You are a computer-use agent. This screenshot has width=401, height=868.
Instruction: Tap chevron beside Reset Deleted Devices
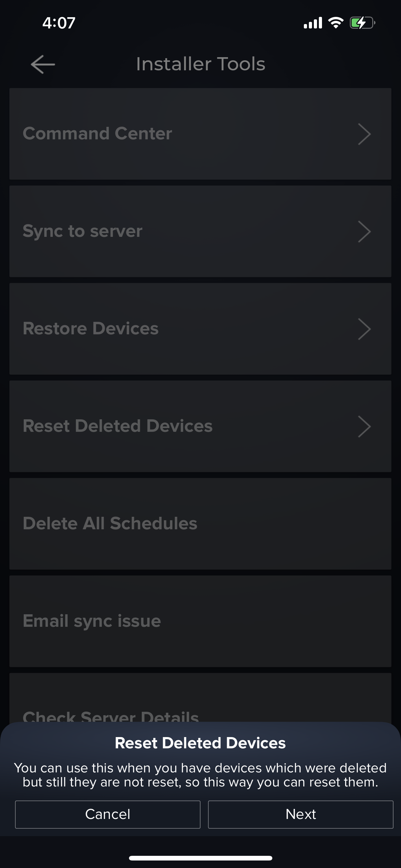coord(364,426)
